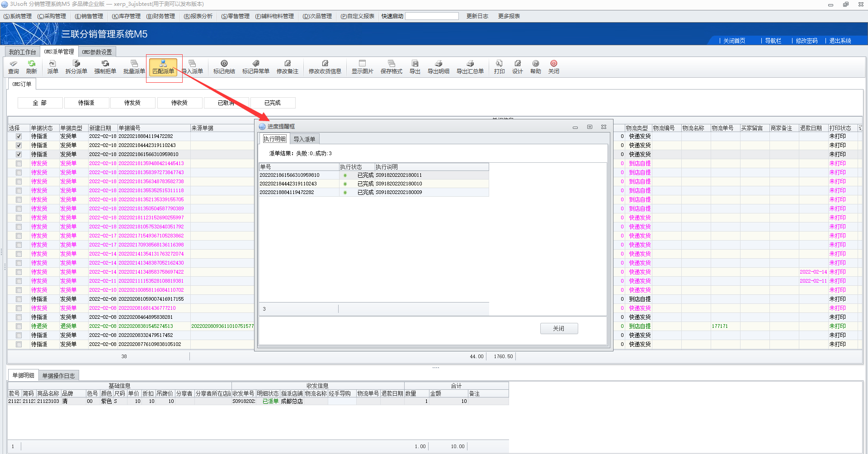868x454 pixels.
Task: Filter orders by 待指派
Action: point(86,103)
